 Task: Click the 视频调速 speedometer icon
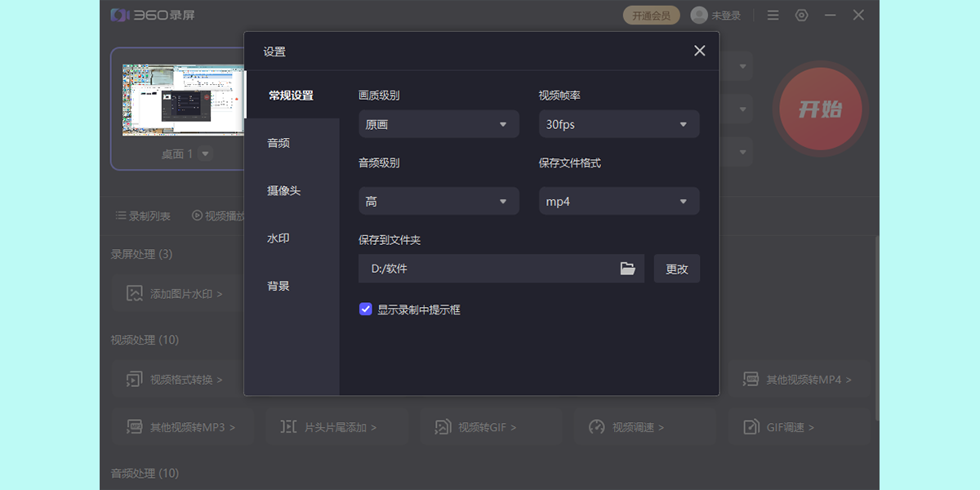(x=597, y=427)
